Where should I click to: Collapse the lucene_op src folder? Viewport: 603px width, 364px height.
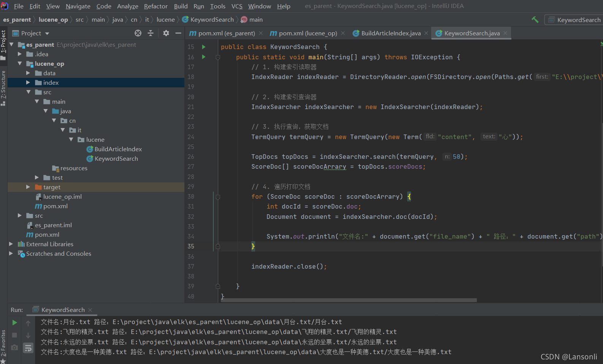coord(28,92)
